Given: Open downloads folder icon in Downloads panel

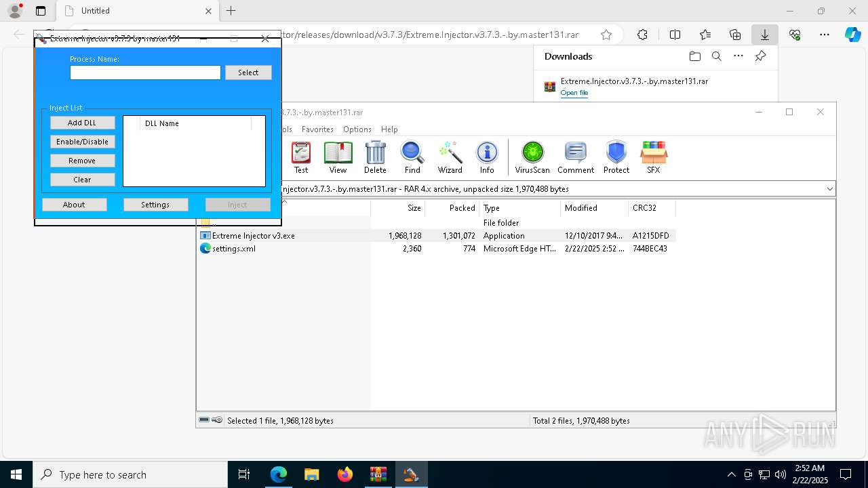Looking at the screenshot, I should pyautogui.click(x=694, y=56).
